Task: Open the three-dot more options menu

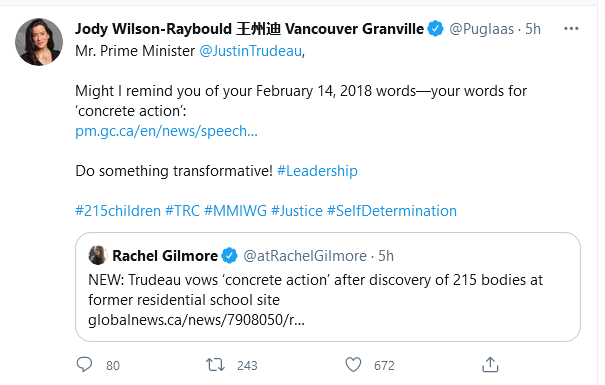Action: pyautogui.click(x=571, y=29)
